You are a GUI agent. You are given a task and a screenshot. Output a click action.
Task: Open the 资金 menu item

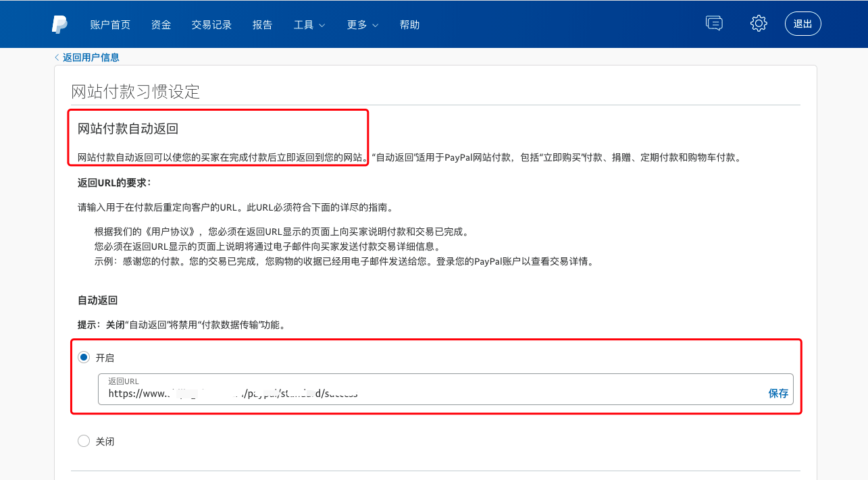tap(161, 24)
